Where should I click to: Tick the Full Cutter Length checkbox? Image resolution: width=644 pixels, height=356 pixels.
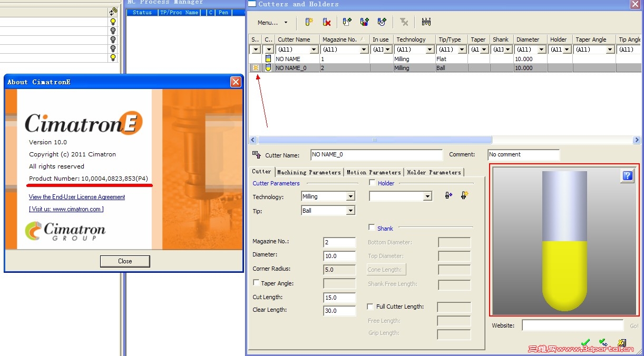click(370, 306)
